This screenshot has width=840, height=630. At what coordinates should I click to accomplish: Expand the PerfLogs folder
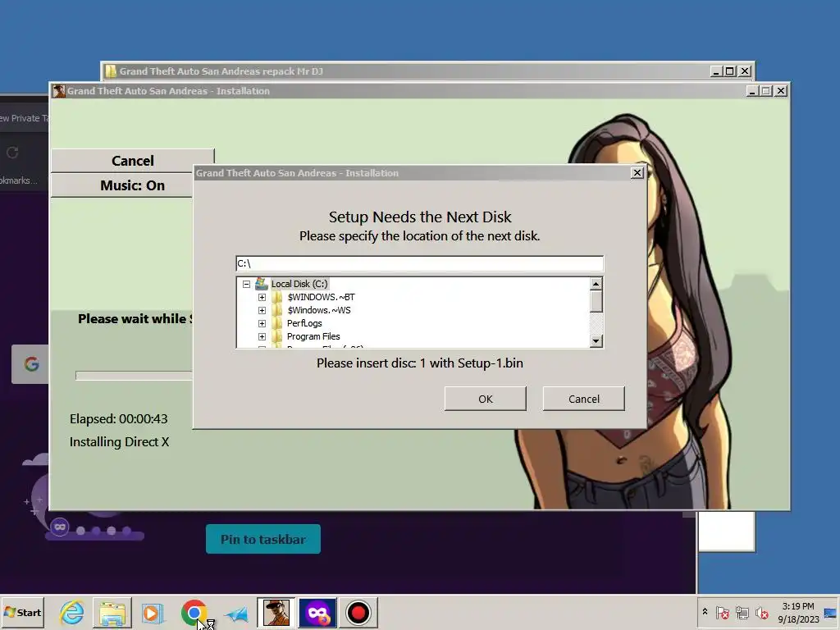(x=262, y=323)
